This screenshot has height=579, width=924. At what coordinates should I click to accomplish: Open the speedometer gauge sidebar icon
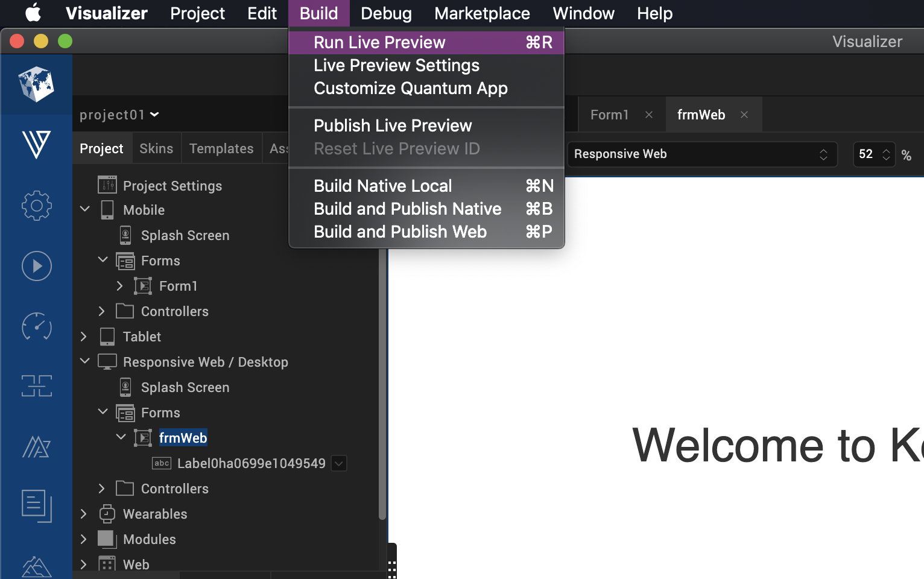36,326
